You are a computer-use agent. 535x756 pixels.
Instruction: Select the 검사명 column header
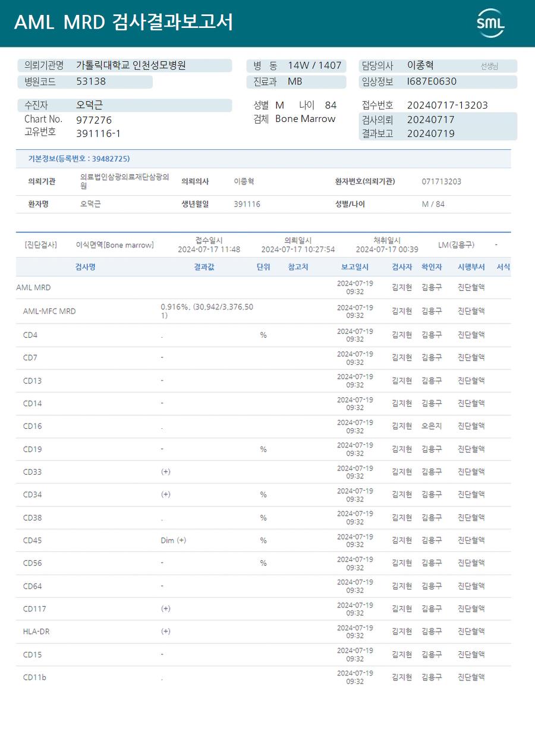point(85,267)
